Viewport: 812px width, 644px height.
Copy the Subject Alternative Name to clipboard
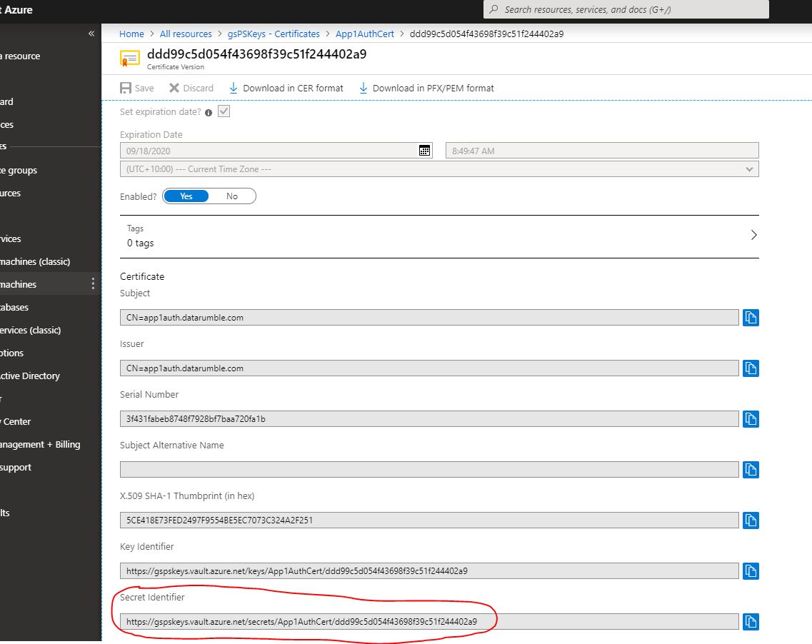pos(751,470)
